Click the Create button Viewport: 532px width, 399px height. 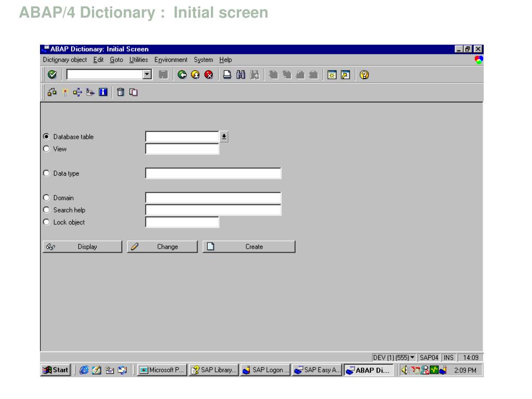click(x=249, y=247)
